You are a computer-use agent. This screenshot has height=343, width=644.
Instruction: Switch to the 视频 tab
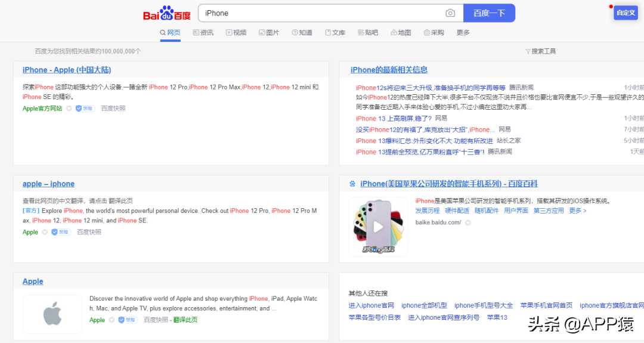tap(236, 32)
